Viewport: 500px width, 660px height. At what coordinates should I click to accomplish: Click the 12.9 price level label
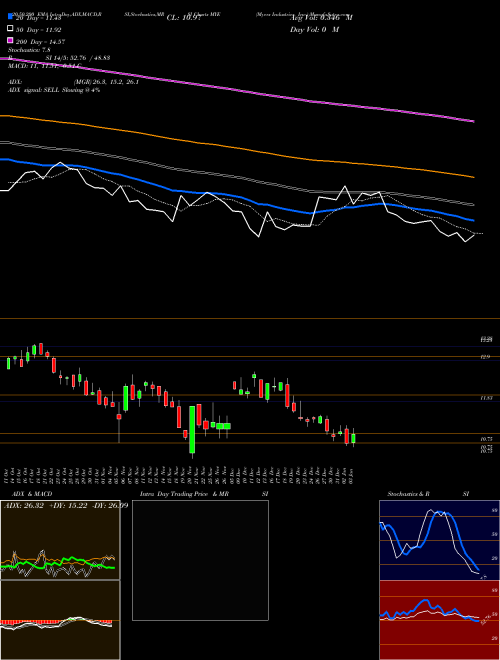[x=486, y=357]
